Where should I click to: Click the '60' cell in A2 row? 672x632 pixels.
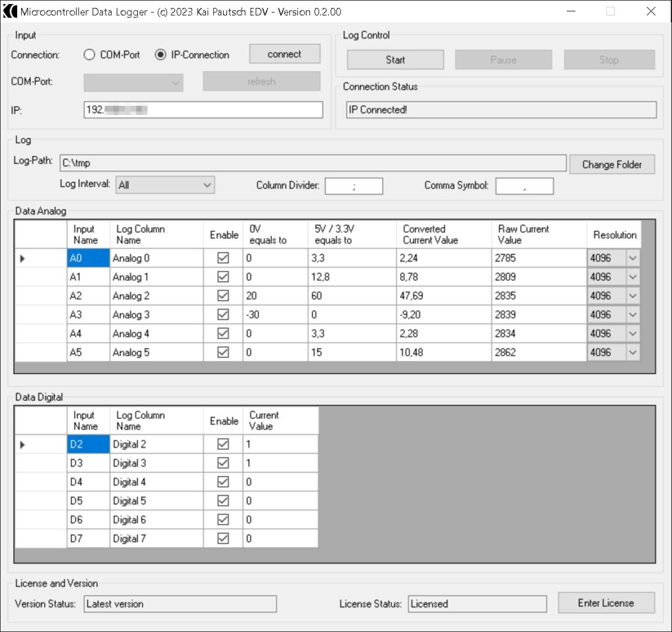352,295
